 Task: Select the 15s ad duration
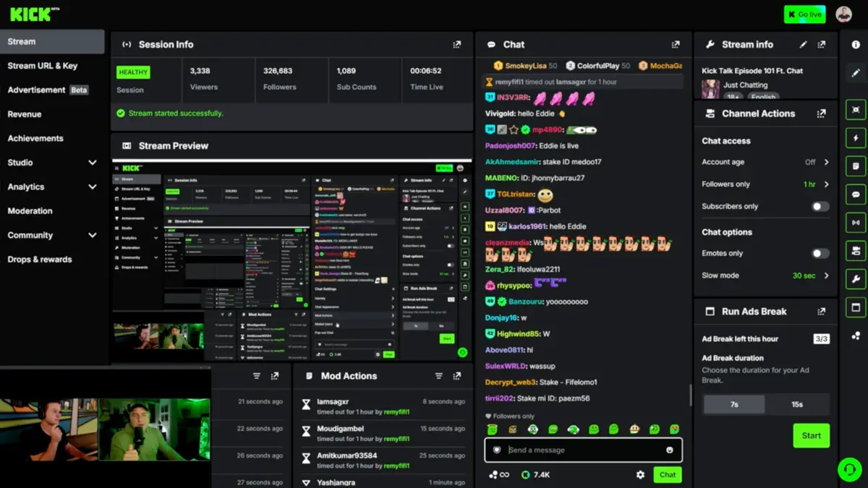click(x=797, y=404)
